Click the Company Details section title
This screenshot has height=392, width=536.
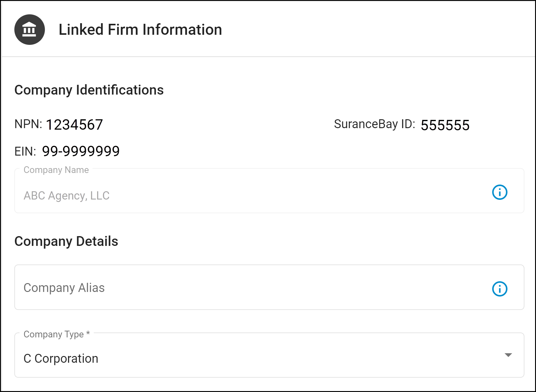[66, 241]
